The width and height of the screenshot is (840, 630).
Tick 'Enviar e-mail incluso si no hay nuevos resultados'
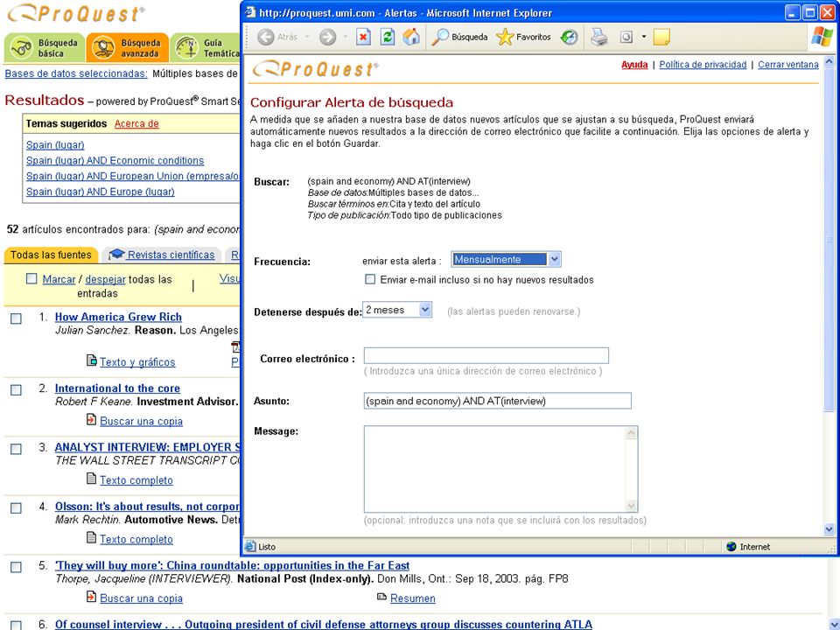(x=370, y=279)
